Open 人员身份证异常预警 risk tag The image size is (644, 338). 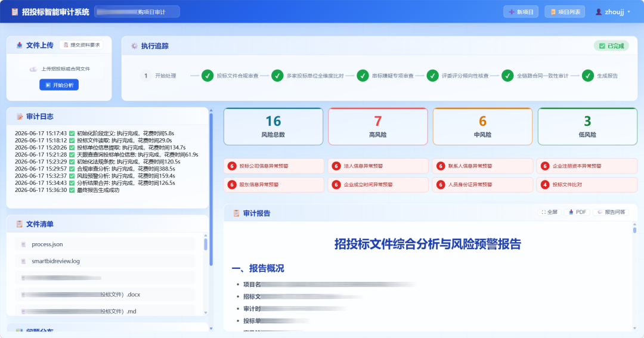coord(482,185)
